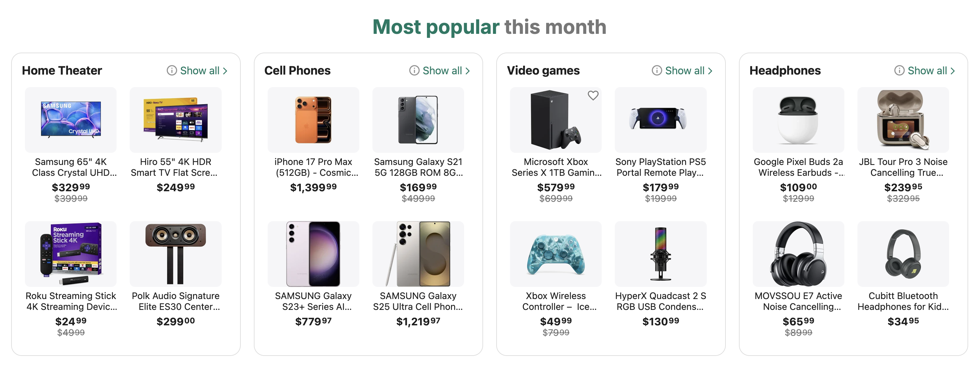Open the JBL Tour Pro 3 earbuds image

pos(903,120)
